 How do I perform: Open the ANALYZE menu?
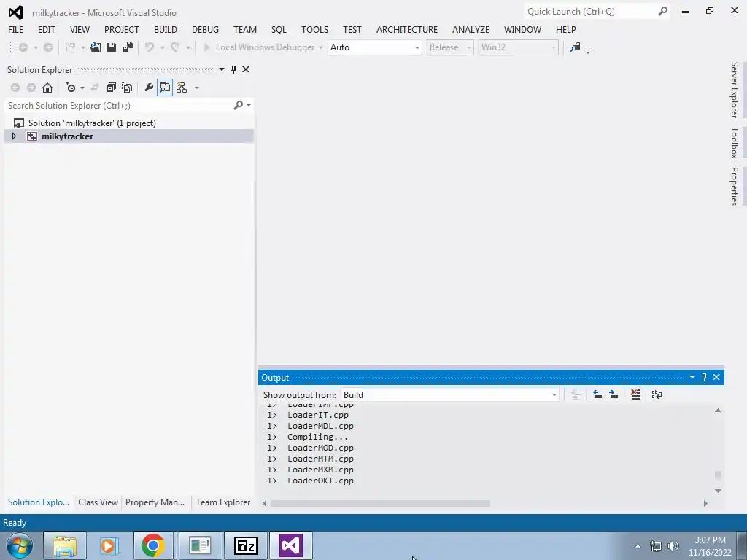[x=471, y=29]
